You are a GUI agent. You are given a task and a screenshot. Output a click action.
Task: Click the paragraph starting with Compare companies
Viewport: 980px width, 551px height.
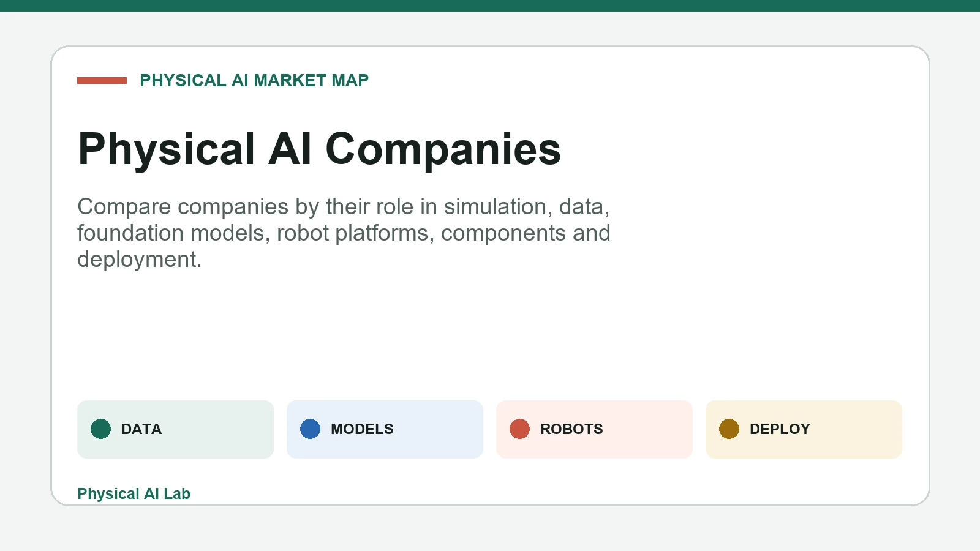(x=344, y=233)
